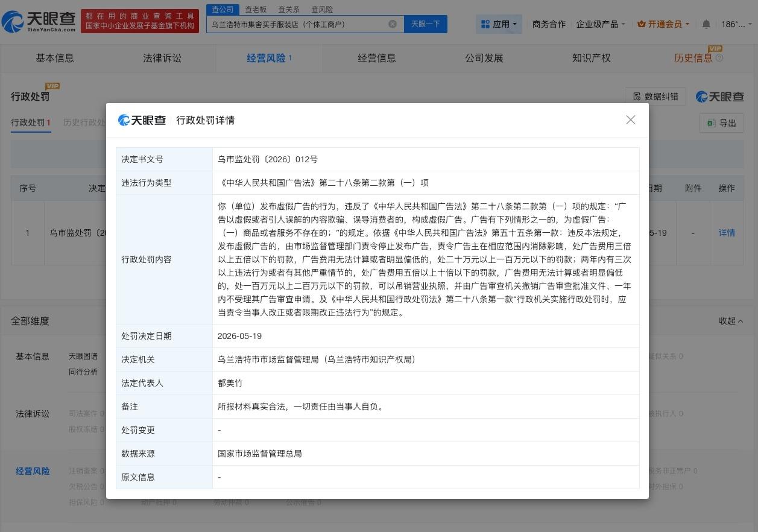Click the 操作 column header
Viewport: 758px width, 532px height.
[727, 188]
